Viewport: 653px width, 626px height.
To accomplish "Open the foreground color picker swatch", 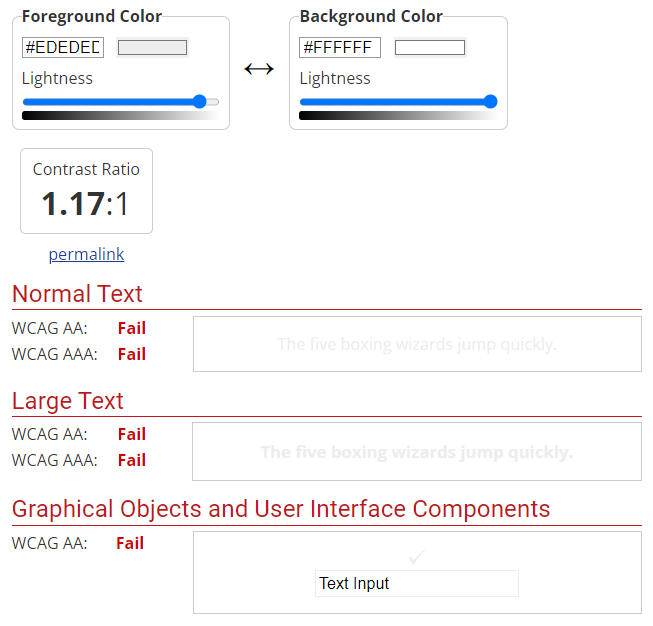I will (x=152, y=47).
